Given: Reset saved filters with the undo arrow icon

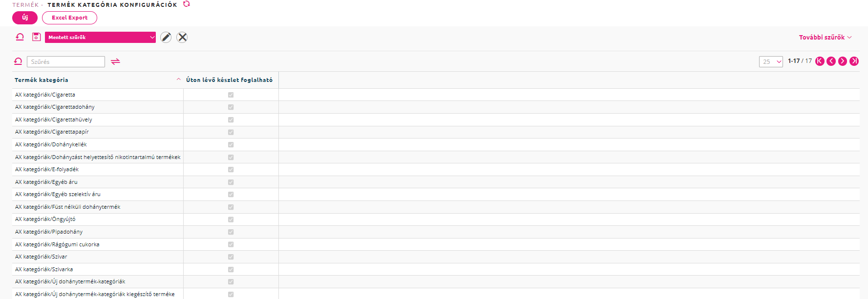Looking at the screenshot, I should pos(20,37).
